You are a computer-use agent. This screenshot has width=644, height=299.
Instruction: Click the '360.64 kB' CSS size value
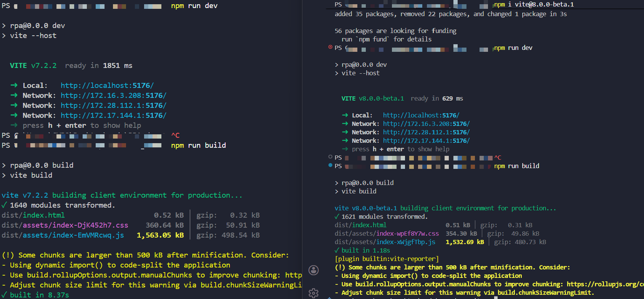click(x=165, y=225)
